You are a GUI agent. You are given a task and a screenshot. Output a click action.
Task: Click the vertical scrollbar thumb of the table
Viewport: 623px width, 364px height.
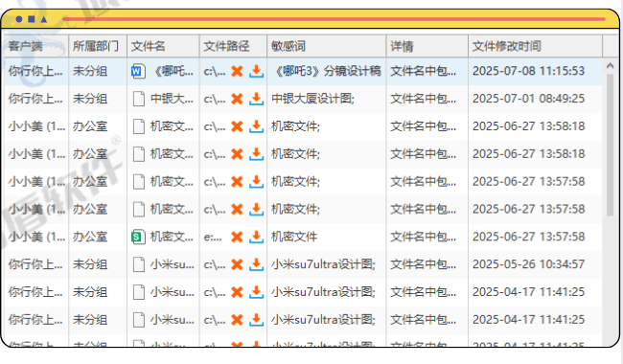tap(611, 145)
